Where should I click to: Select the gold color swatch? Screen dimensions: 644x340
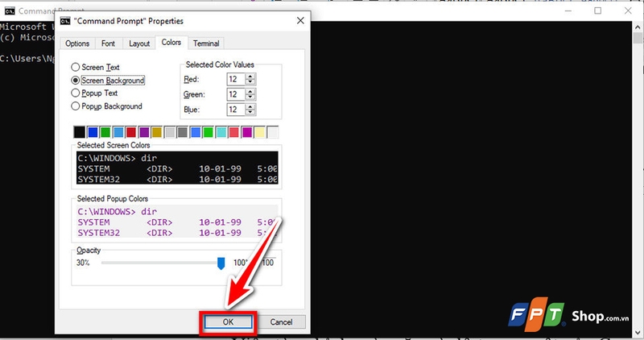tap(156, 132)
